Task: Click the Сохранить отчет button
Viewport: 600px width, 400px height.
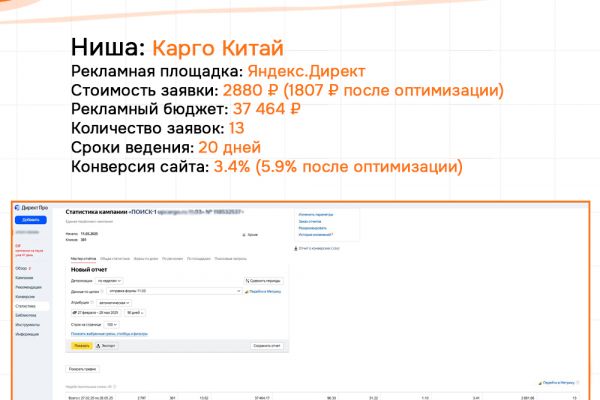Action: click(267, 346)
